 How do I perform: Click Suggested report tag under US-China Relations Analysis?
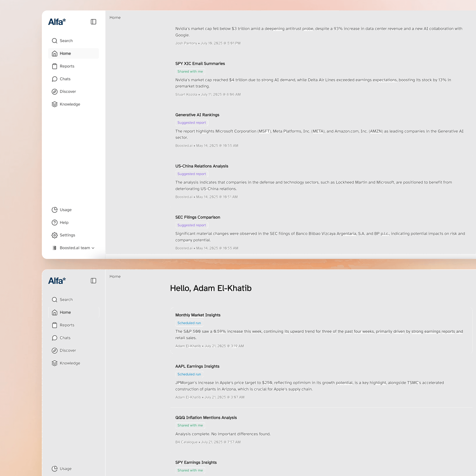(x=191, y=174)
